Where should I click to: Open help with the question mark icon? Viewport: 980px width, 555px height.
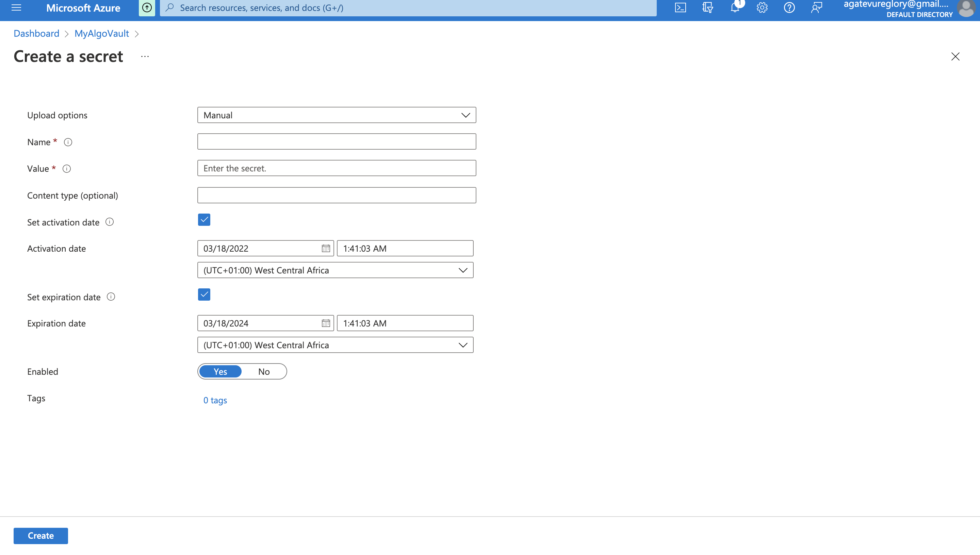(x=789, y=7)
